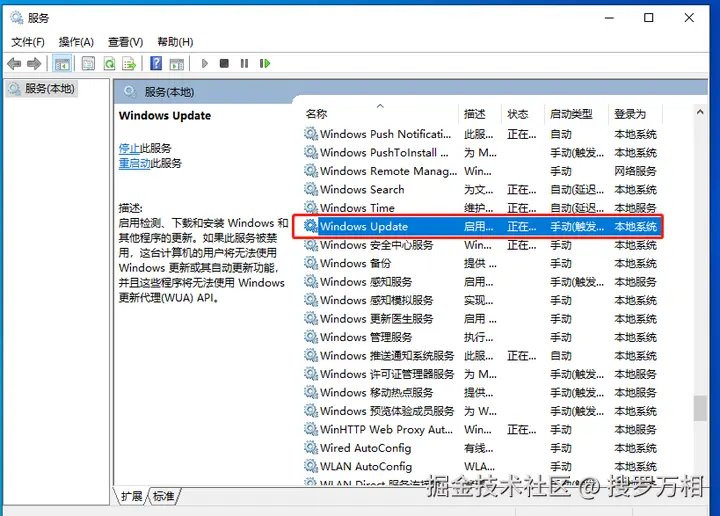720x516 pixels.
Task: Select Windows Remote Manag... service
Action: coord(482,171)
